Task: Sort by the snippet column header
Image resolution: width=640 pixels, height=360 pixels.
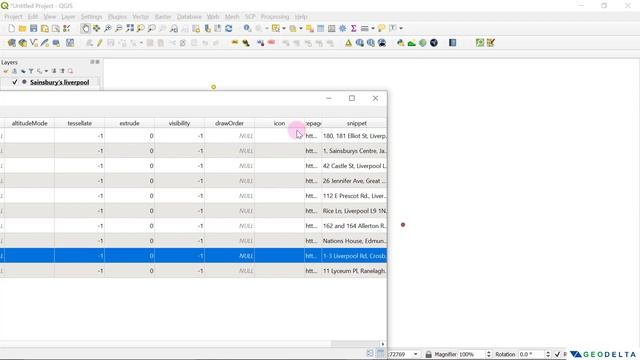Action: point(356,123)
